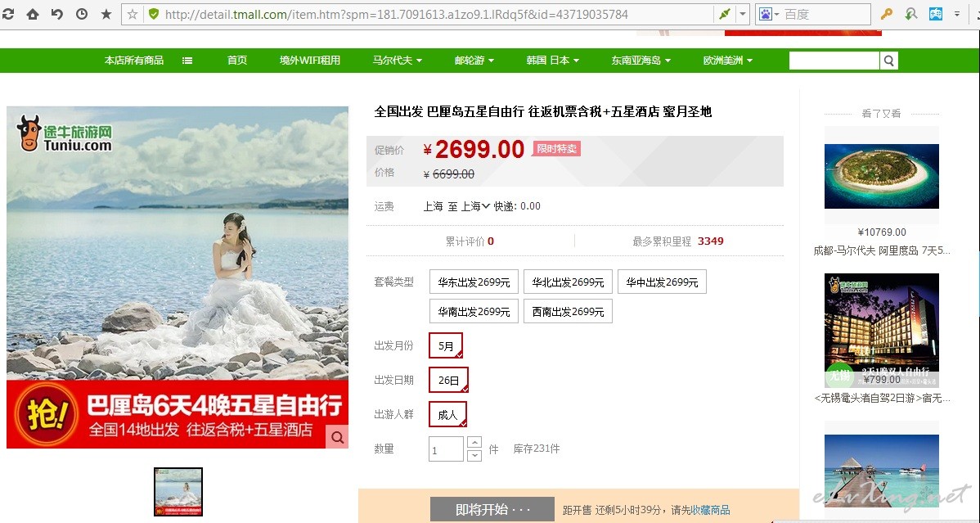
Task: Open the shipping destination 上海 dropdown
Action: [x=475, y=205]
